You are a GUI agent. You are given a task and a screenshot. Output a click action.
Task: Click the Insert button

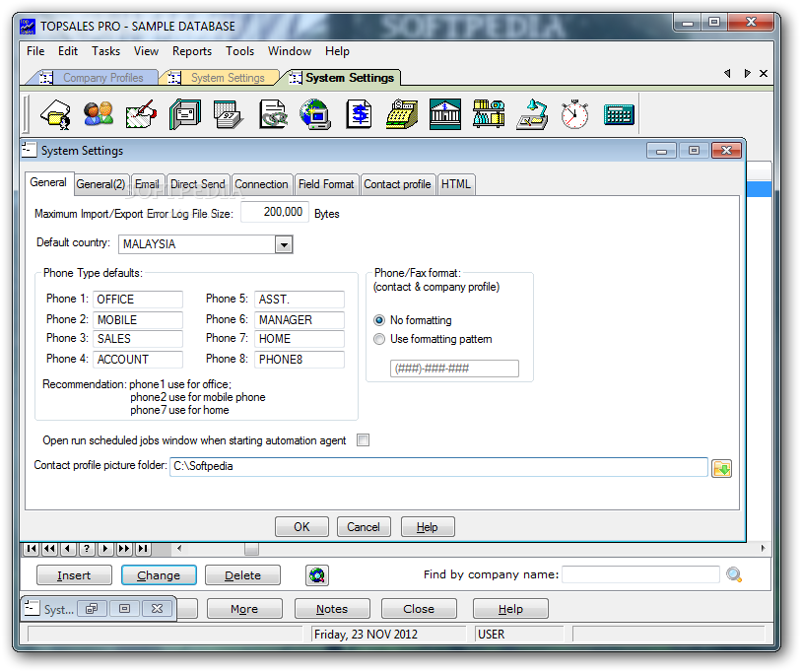(x=74, y=575)
